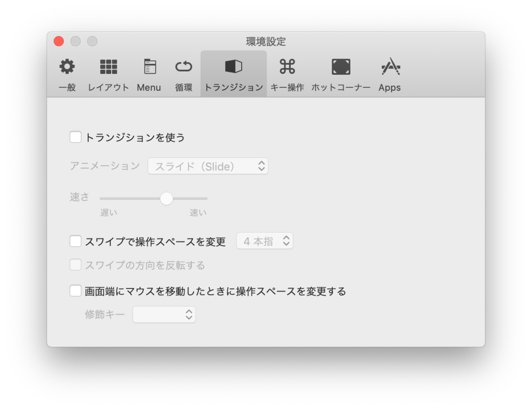This screenshot has height=409, width=532.
Task: Enable 画面端にマウスを移動したときに操作スペースを変更する checkbox
Action: pos(75,291)
